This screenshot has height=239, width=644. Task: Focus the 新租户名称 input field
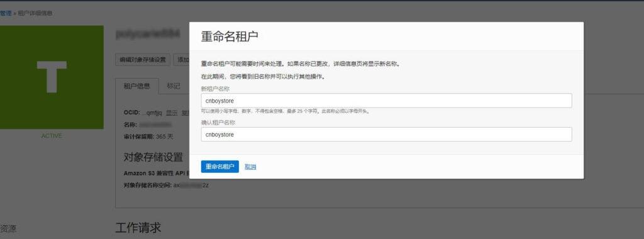pos(386,101)
